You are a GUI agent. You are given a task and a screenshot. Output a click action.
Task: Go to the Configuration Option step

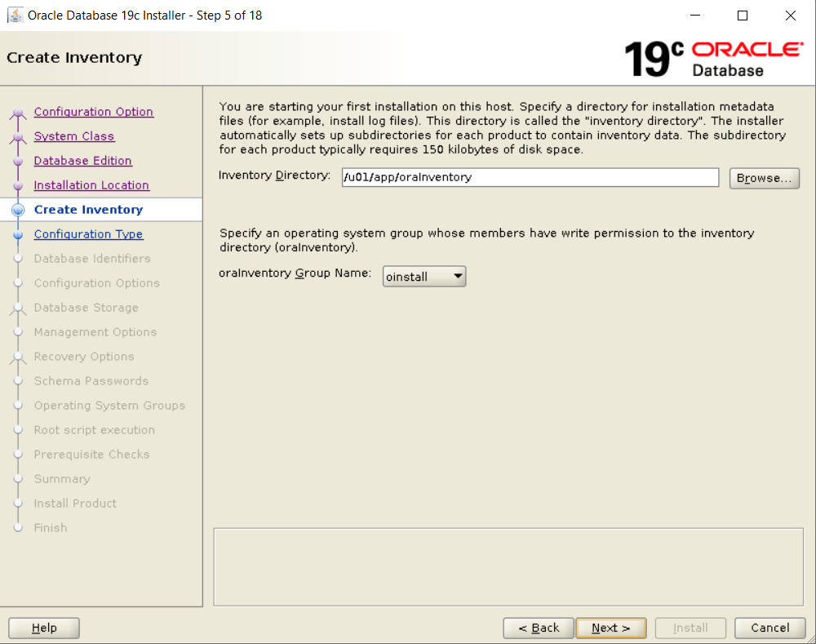[93, 112]
